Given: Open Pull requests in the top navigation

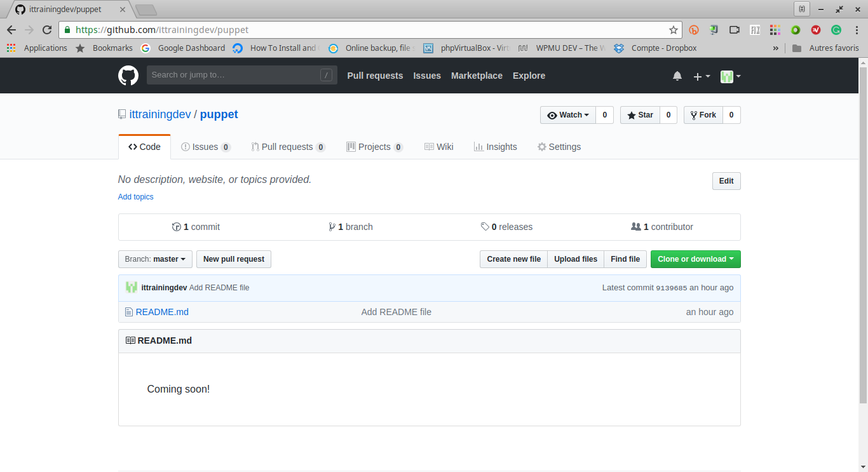Looking at the screenshot, I should (x=375, y=76).
